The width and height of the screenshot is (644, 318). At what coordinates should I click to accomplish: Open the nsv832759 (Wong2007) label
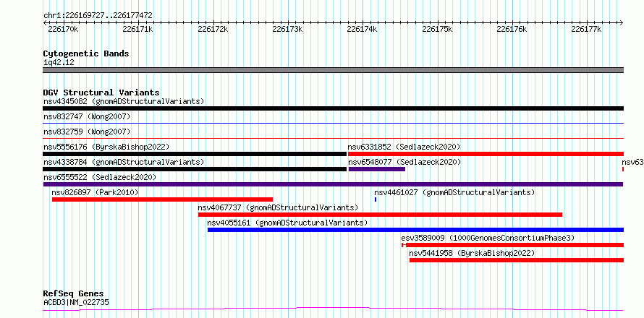tap(87, 132)
